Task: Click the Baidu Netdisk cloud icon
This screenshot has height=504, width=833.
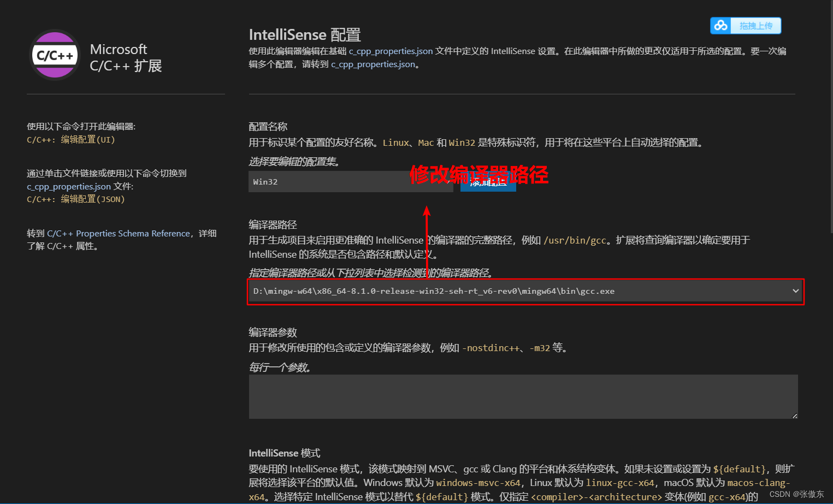Action: click(720, 25)
